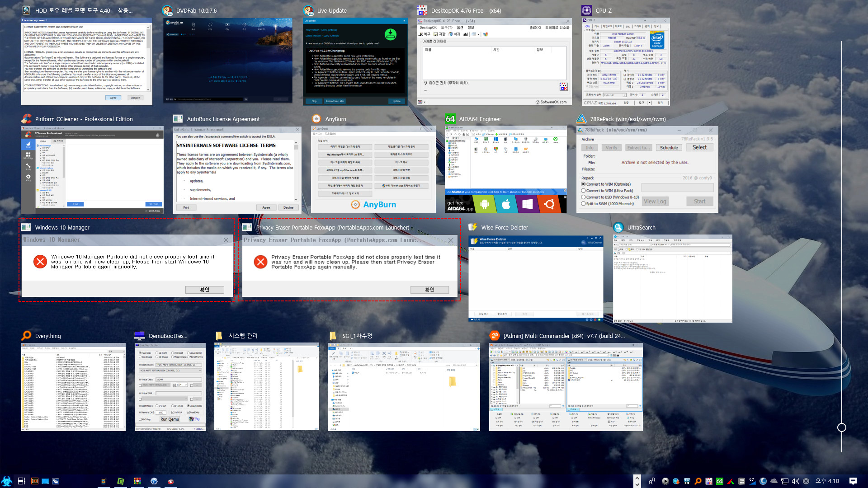Viewport: 868px width, 488px height.
Task: Click Disagree in the HDD format license dialog
Action: 135,98
